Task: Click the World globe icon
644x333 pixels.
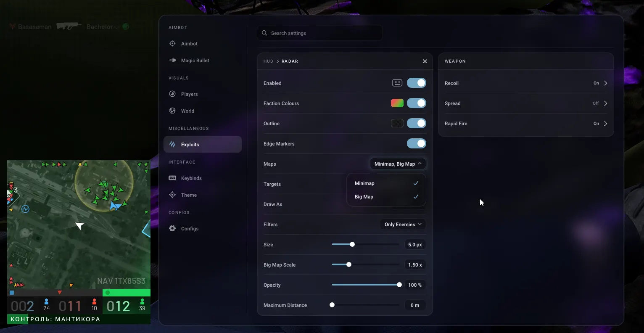Action: (x=172, y=111)
